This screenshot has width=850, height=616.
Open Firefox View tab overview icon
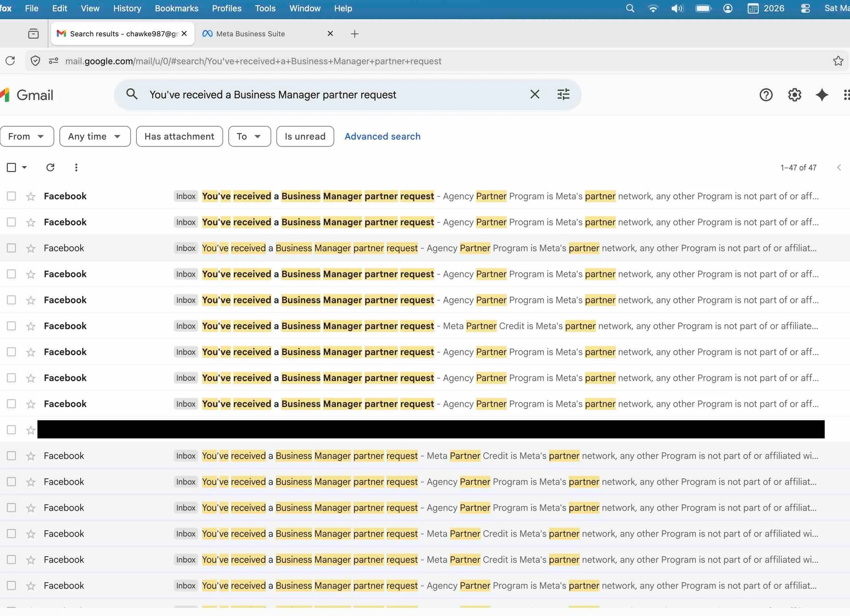pos(33,34)
